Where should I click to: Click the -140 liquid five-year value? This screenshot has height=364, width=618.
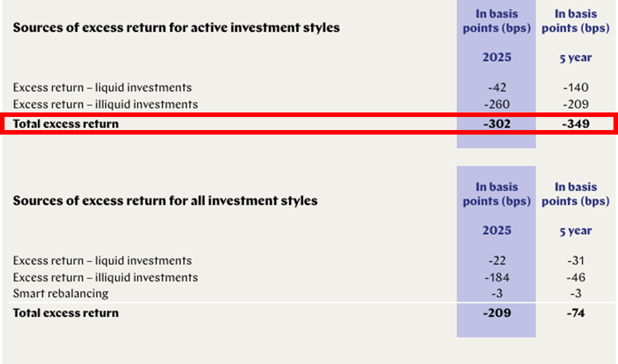575,87
